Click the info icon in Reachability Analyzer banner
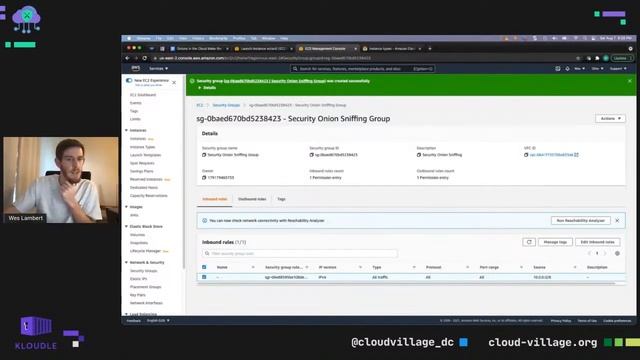640x360 pixels. (204, 220)
